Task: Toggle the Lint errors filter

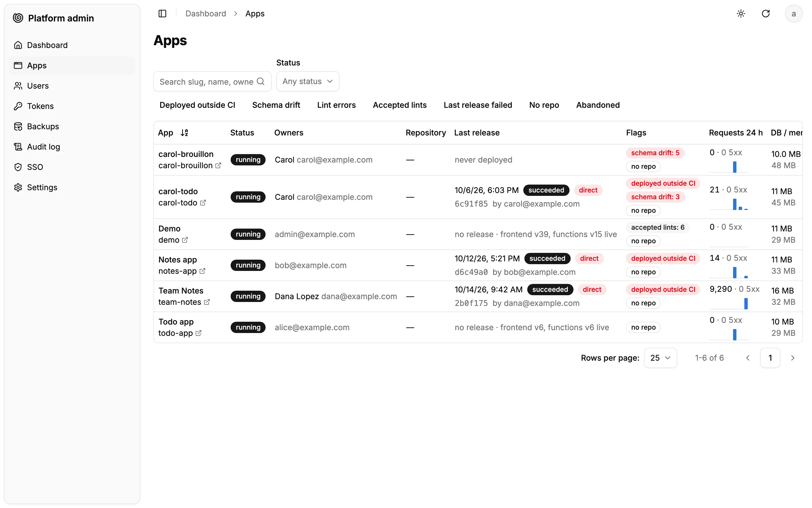Action: tap(336, 105)
